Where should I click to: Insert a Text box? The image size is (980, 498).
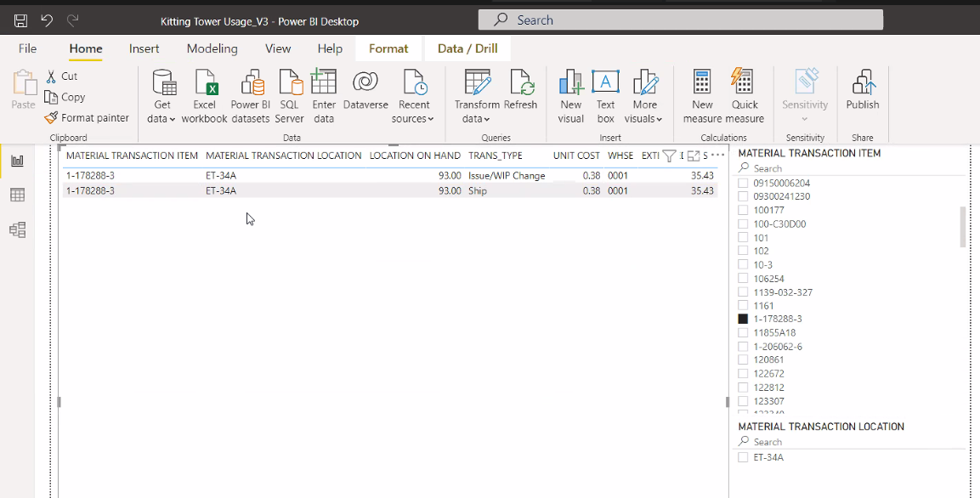tap(606, 96)
